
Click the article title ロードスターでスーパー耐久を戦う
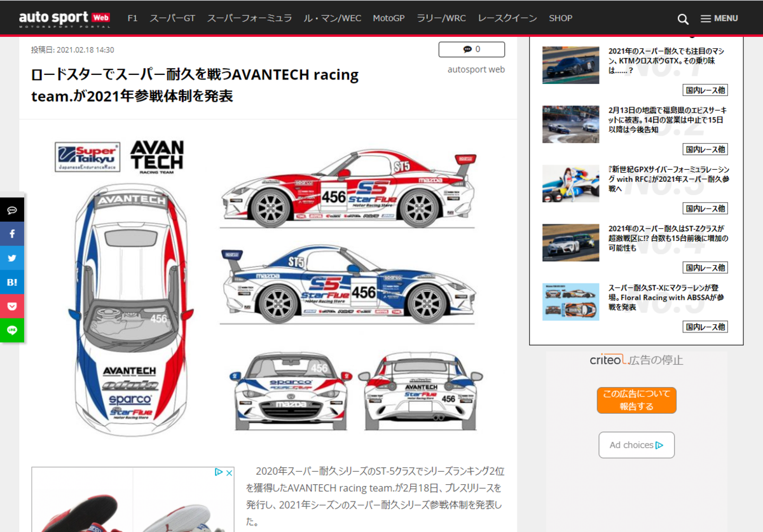pos(195,85)
